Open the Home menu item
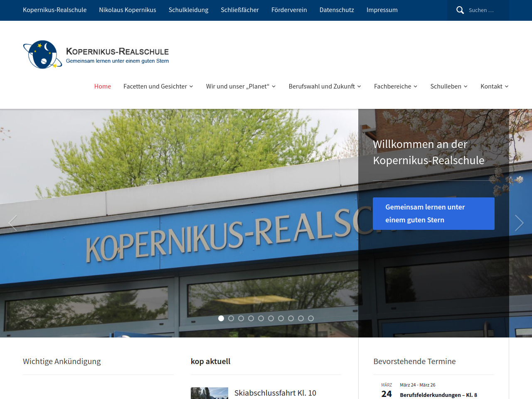The height and width of the screenshot is (399, 532). click(x=103, y=86)
